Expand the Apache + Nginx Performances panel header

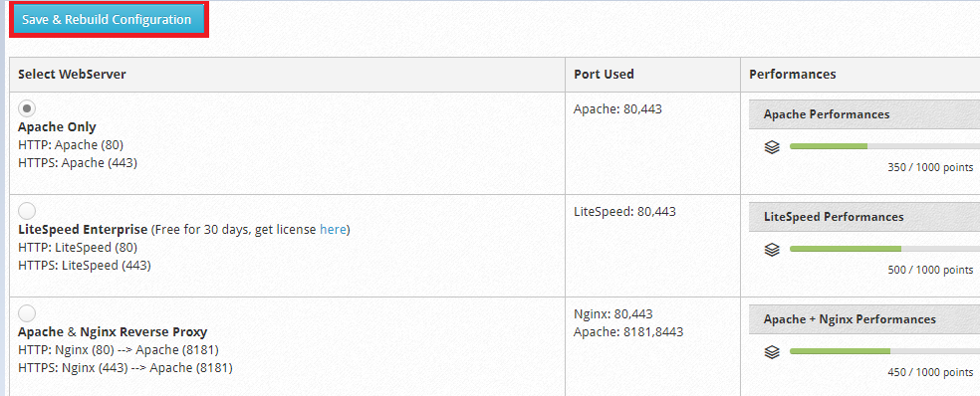(x=864, y=319)
